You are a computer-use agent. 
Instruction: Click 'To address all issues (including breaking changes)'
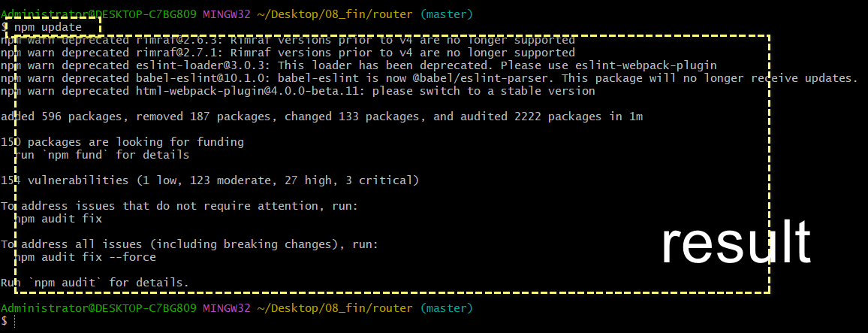[189, 244]
